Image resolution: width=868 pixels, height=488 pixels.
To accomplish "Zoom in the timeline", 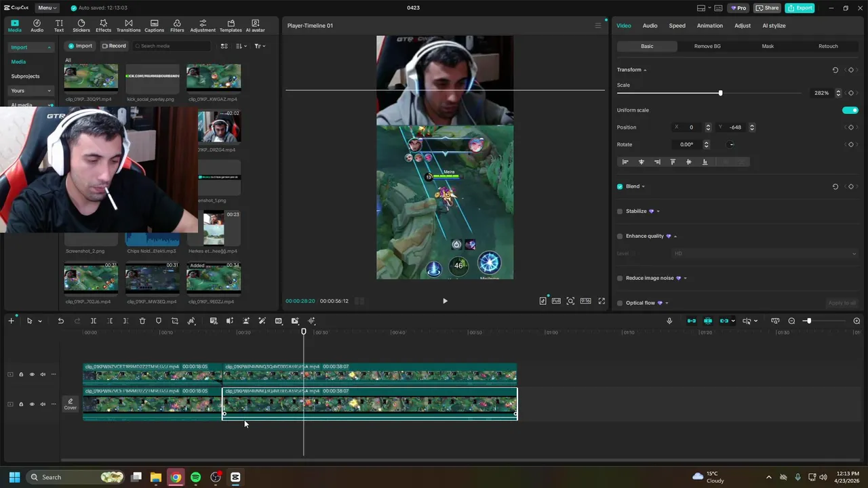I will (856, 321).
